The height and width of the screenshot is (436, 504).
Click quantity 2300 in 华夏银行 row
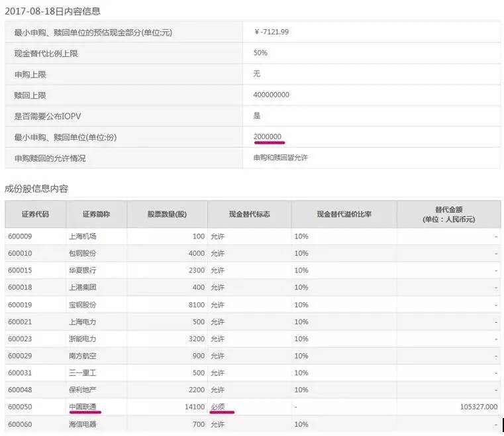click(197, 270)
